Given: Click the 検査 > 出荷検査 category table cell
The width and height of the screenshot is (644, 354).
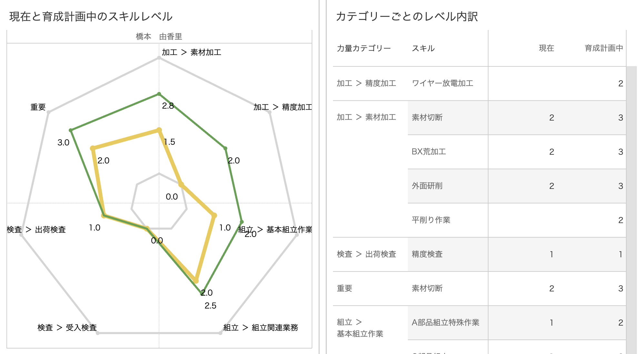Looking at the screenshot, I should (x=366, y=254).
